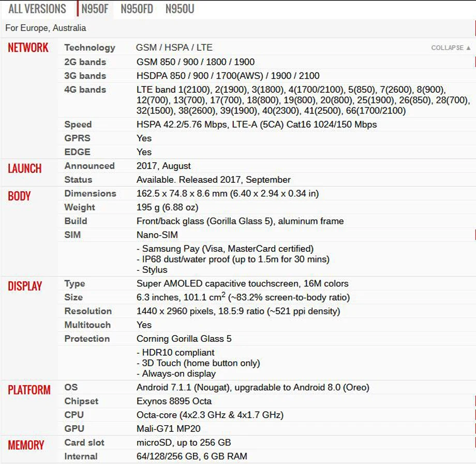Click the CPU spec label
Viewport: 476px width, 464px height.
(x=74, y=415)
